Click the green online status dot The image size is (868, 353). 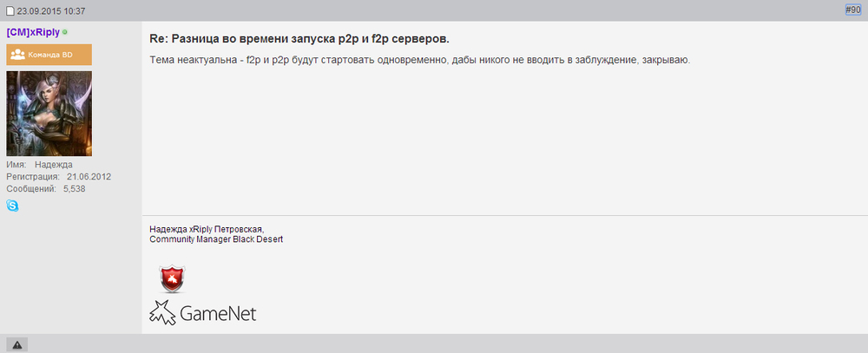(65, 32)
